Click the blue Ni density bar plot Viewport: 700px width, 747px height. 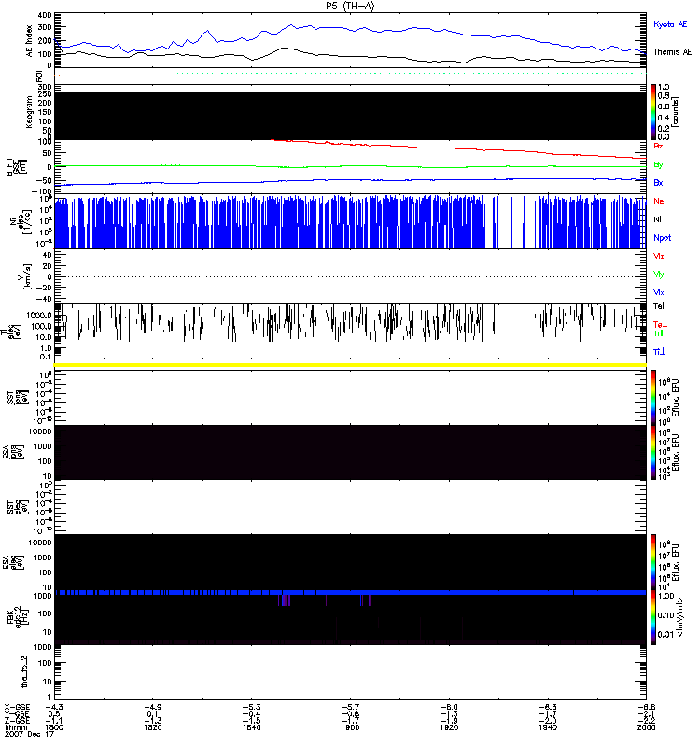pyautogui.click(x=350, y=221)
